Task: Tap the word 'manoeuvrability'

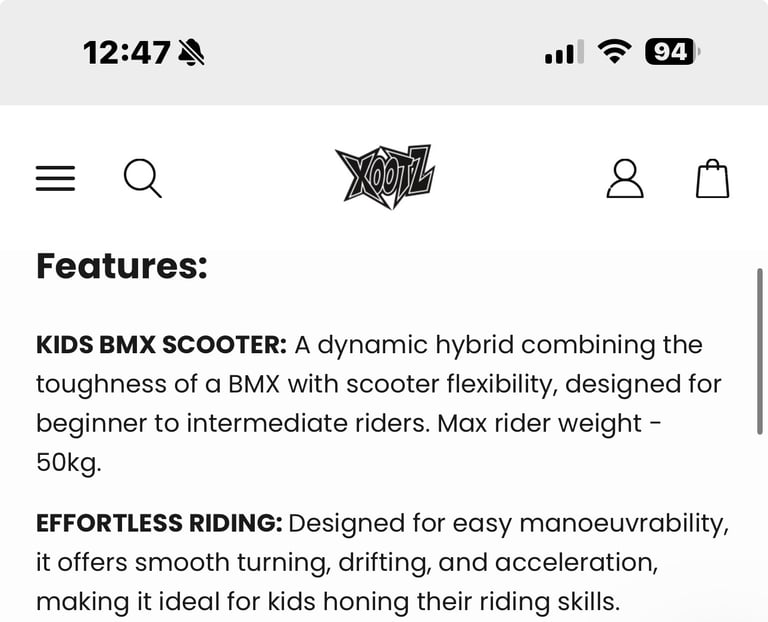Action: pos(624,524)
